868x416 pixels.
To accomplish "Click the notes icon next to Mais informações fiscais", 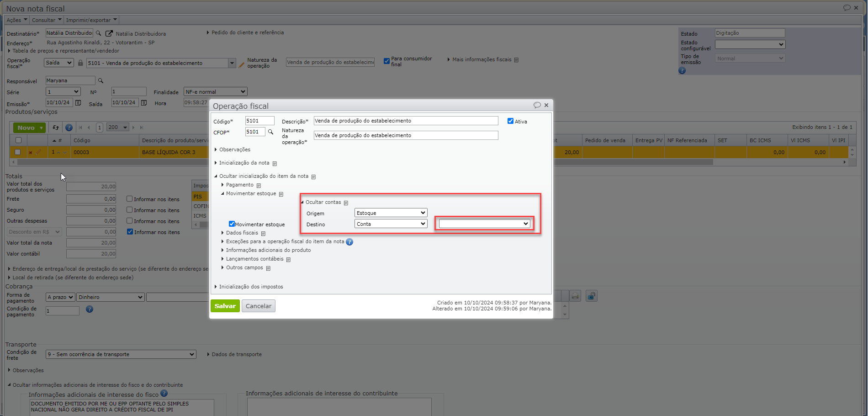I will tap(516, 60).
